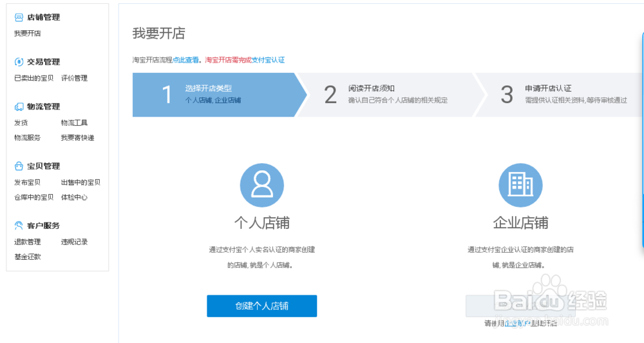The width and height of the screenshot is (644, 343).
Task: Open 物流服务 link
Action: pyautogui.click(x=28, y=138)
